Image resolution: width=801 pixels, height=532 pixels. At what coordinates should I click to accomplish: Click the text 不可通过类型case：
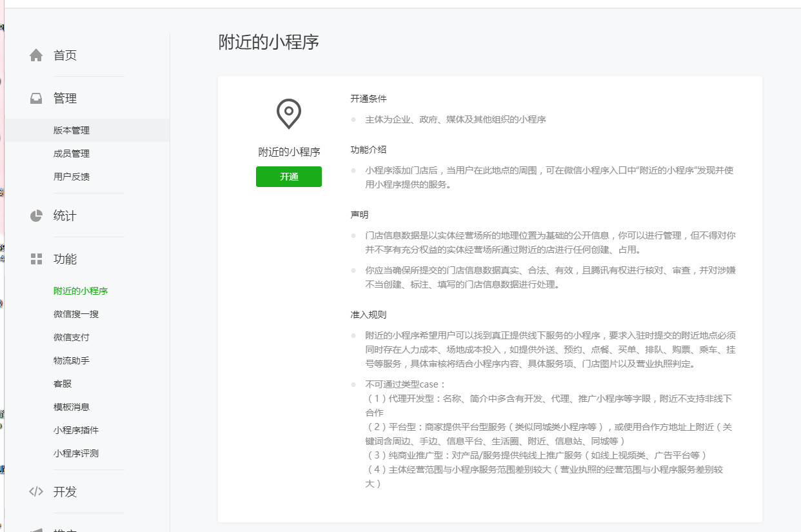pyautogui.click(x=406, y=384)
